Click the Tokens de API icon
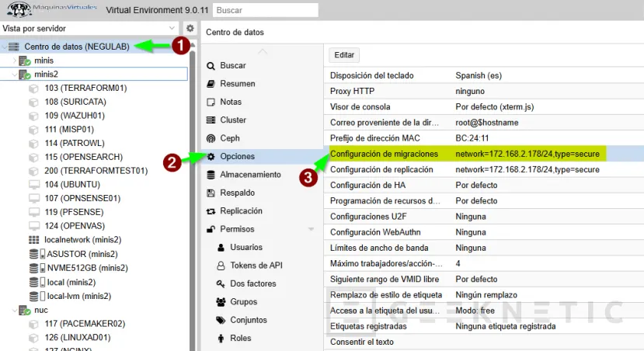 tap(221, 266)
